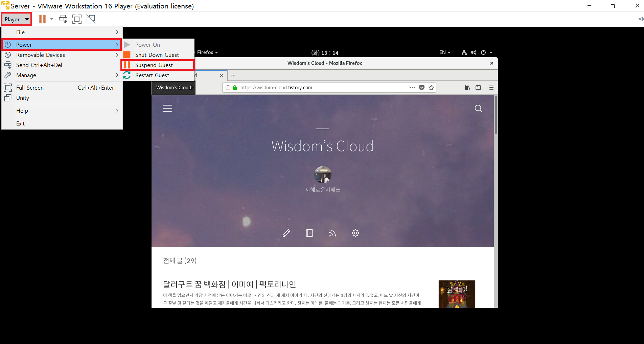This screenshot has height=344, width=644.
Task: Click the Firefox page vertical scrollbar
Action: pyautogui.click(x=496, y=115)
